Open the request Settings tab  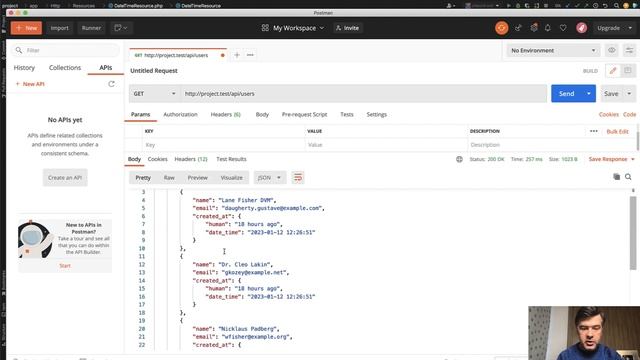tap(376, 115)
